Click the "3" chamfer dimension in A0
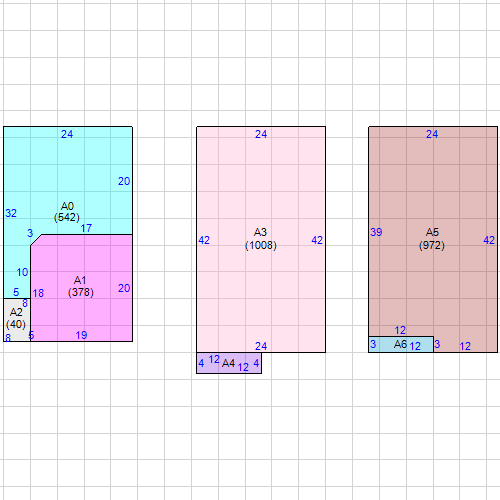The width and height of the screenshot is (500, 500). click(x=30, y=233)
